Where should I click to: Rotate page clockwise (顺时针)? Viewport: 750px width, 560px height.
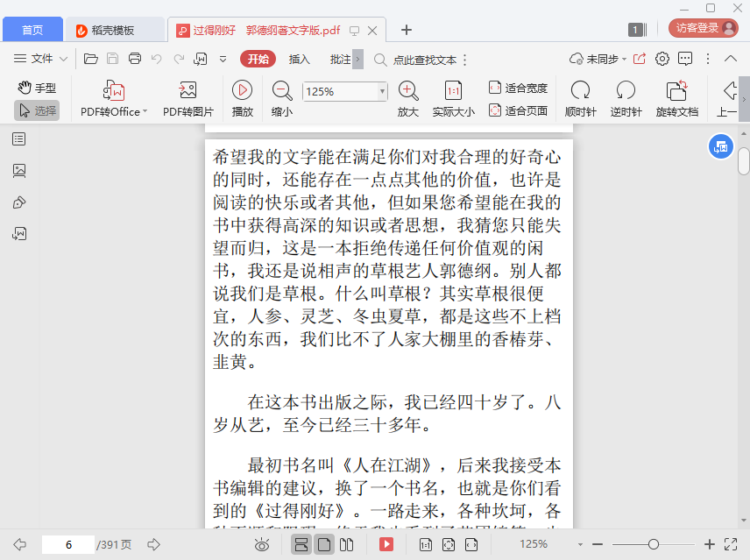click(x=580, y=99)
